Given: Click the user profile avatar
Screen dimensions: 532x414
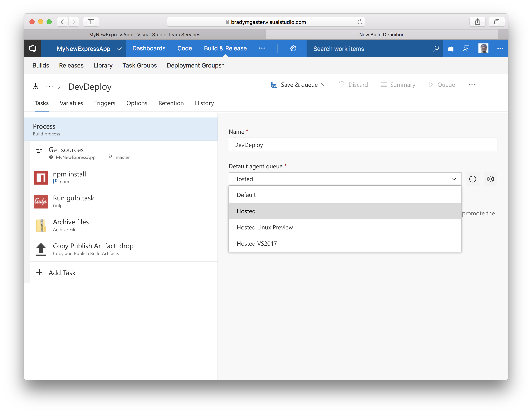Looking at the screenshot, I should point(483,48).
